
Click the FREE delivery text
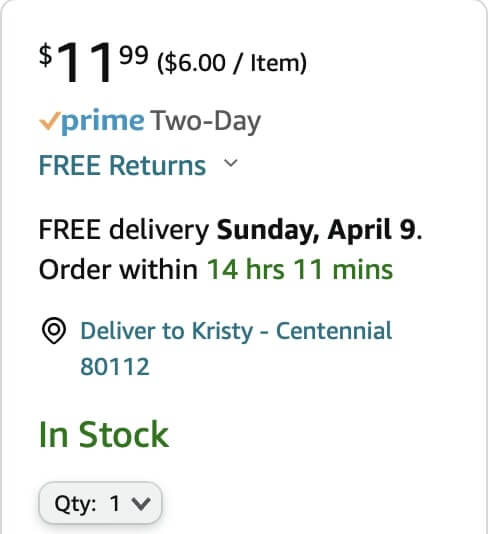(x=124, y=230)
